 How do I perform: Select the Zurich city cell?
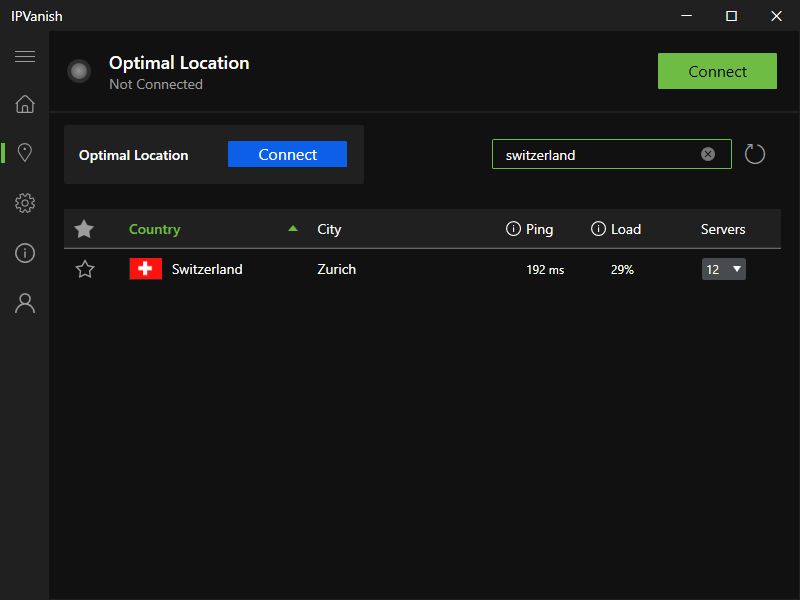337,269
